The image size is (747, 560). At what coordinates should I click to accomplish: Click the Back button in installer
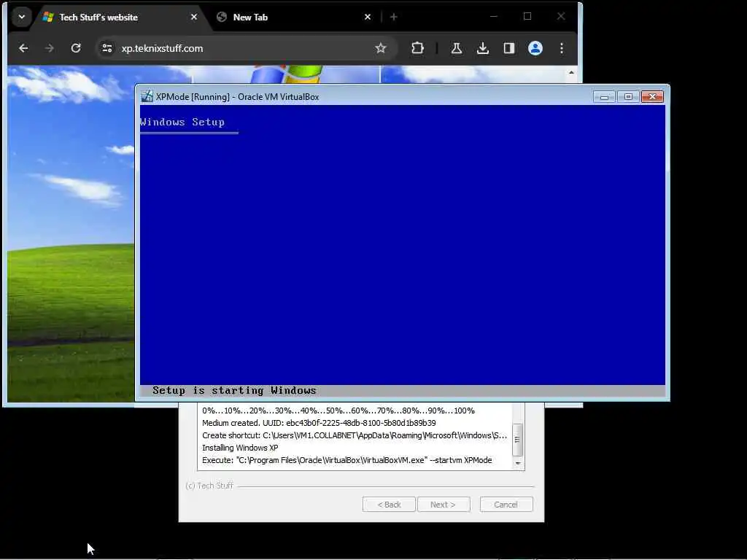(389, 505)
